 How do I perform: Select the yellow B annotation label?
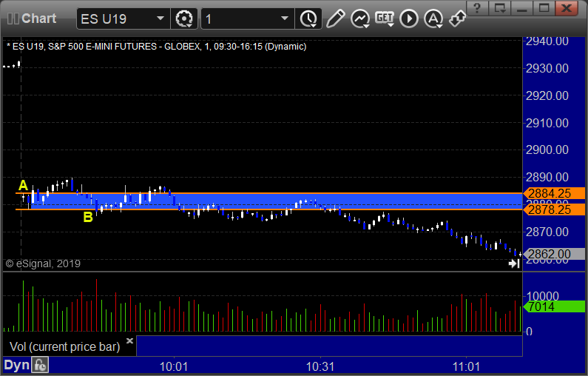click(88, 217)
